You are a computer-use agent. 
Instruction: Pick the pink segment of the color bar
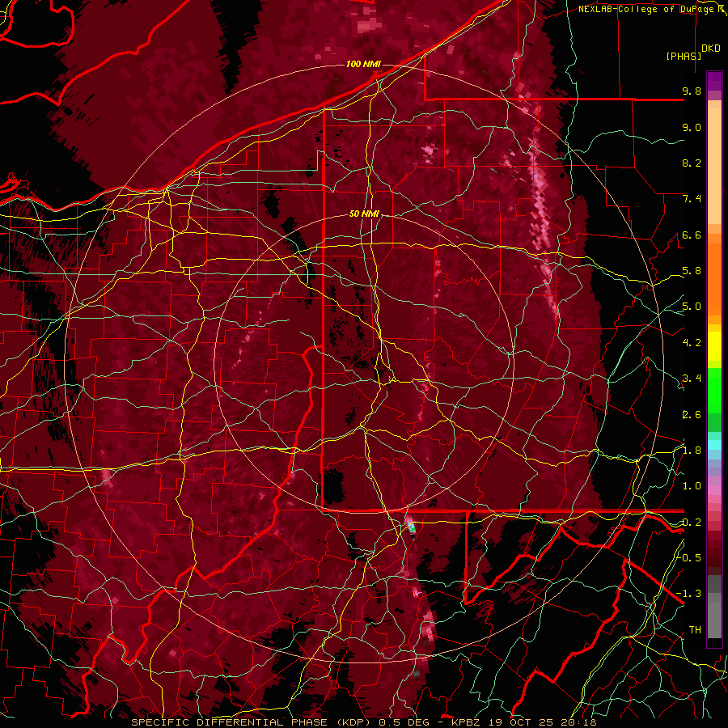(x=714, y=490)
